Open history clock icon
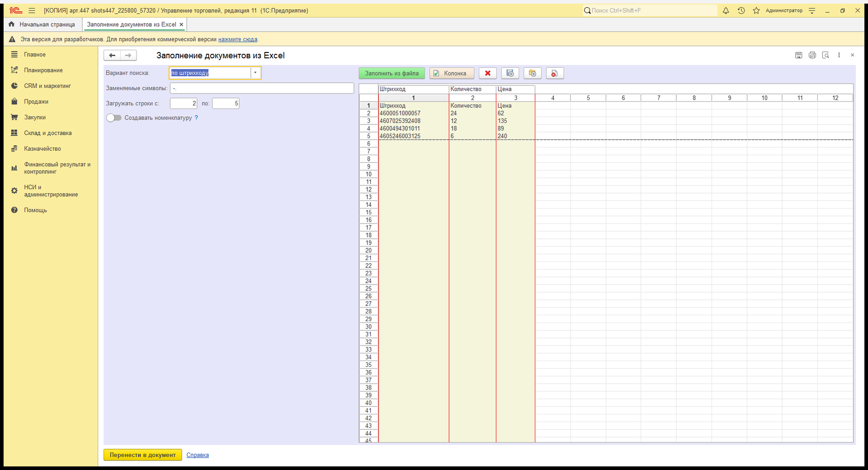 [x=741, y=10]
